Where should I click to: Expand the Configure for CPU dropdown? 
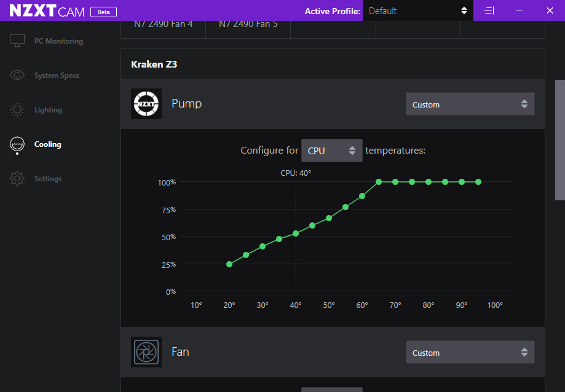[x=331, y=150]
